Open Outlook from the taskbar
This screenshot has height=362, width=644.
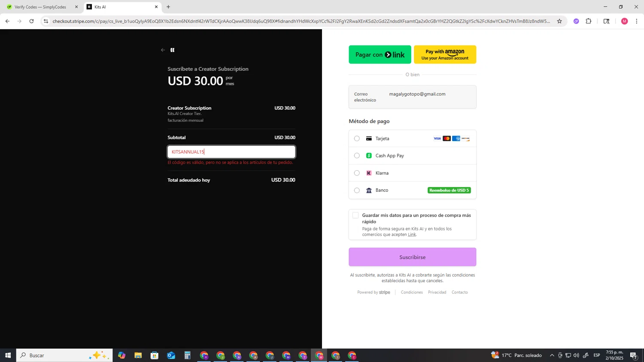(171, 355)
